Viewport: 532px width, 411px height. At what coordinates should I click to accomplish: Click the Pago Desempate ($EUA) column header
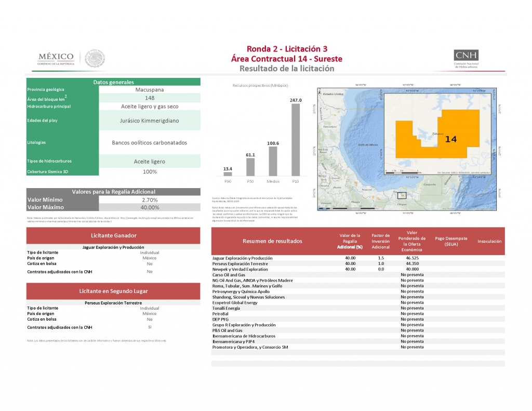click(x=450, y=241)
